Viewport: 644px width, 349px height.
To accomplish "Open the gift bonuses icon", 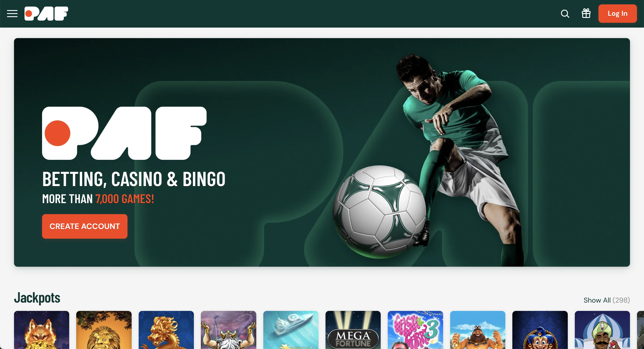I will click(x=586, y=13).
